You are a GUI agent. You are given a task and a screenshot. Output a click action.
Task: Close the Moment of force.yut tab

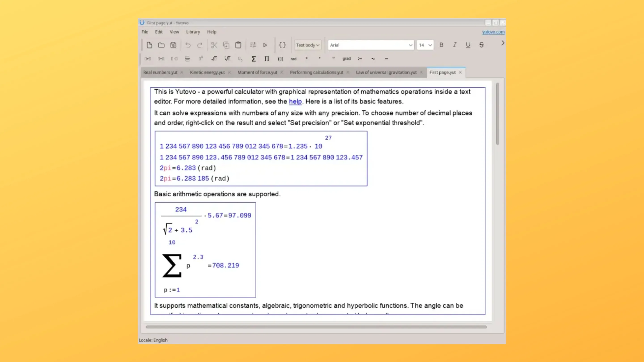pyautogui.click(x=282, y=72)
